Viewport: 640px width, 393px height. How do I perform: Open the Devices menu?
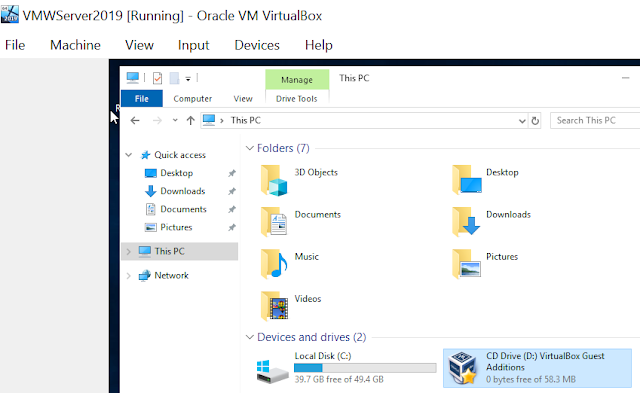(257, 45)
